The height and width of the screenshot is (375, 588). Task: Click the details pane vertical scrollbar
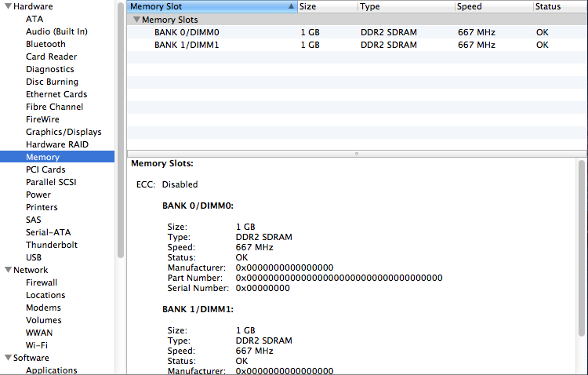coord(582,248)
